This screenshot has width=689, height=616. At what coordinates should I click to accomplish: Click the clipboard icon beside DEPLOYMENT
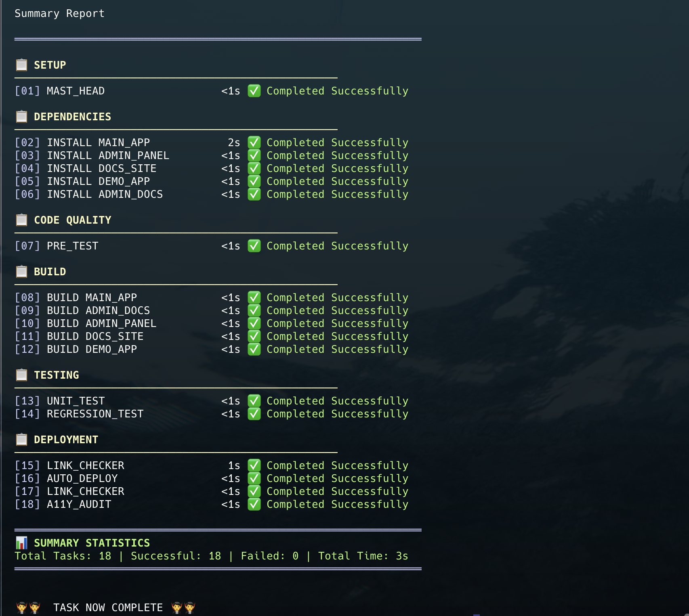click(21, 439)
